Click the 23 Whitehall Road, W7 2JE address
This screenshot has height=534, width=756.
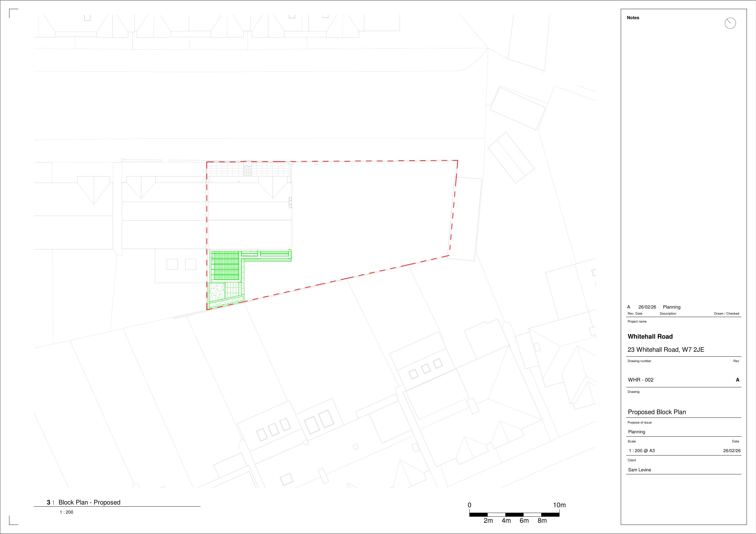pyautogui.click(x=666, y=350)
